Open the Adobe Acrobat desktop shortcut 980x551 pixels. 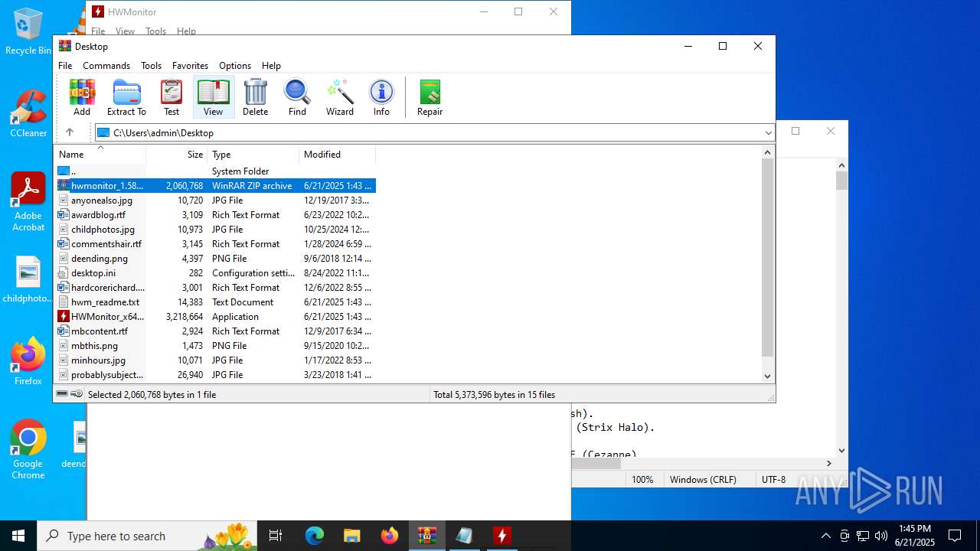click(28, 202)
